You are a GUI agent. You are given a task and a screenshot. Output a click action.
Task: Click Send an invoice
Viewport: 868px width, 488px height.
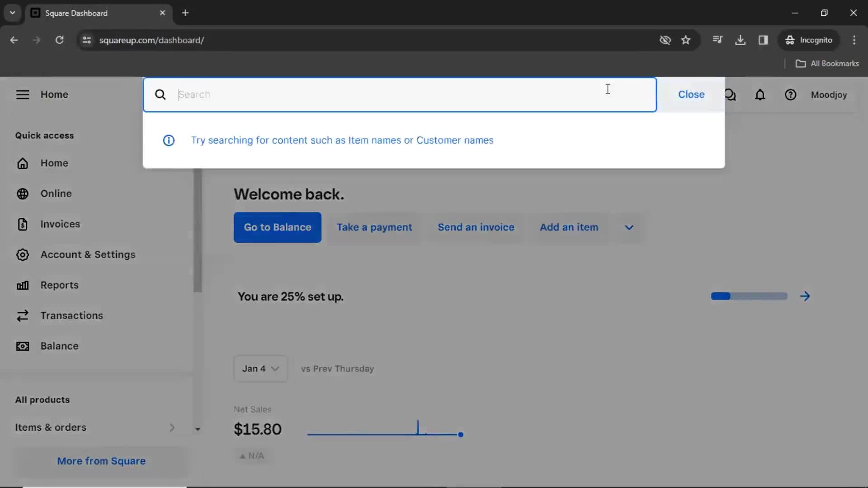click(x=476, y=227)
